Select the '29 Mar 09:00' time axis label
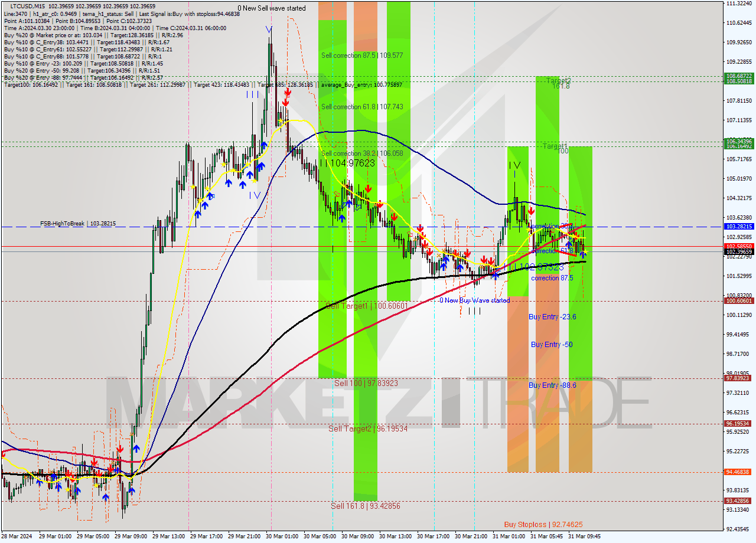 [130, 537]
